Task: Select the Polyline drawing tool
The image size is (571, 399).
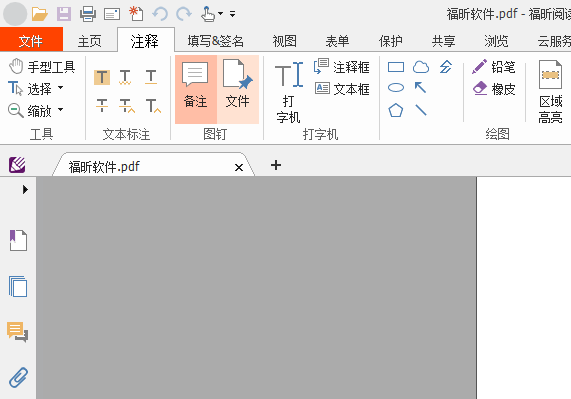Action: click(446, 67)
